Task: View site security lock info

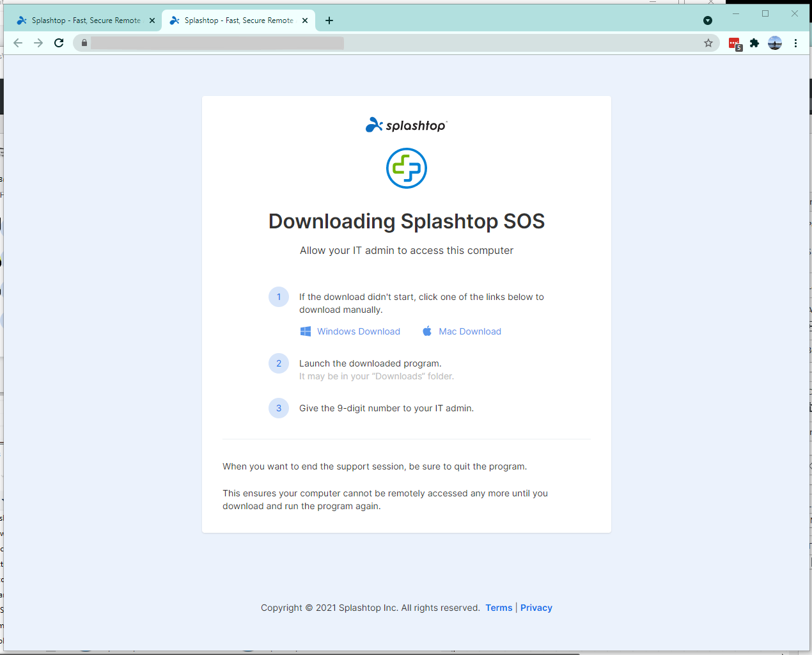Action: point(84,43)
